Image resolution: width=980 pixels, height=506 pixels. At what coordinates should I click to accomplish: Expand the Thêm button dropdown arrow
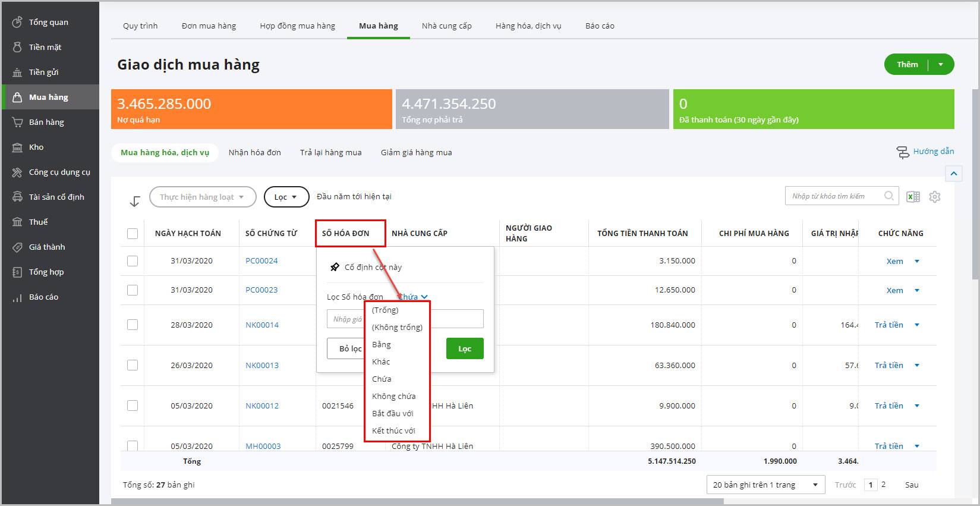tap(941, 64)
